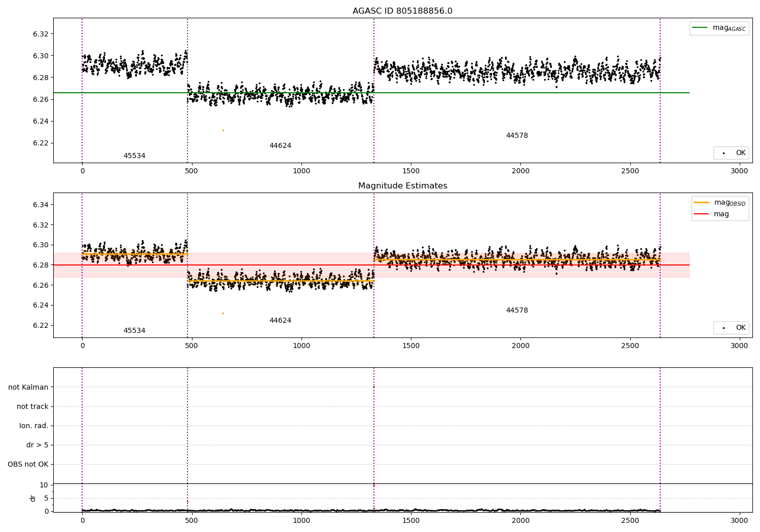Select the not Kalman axis label
The image size is (760, 532).
pos(28,387)
